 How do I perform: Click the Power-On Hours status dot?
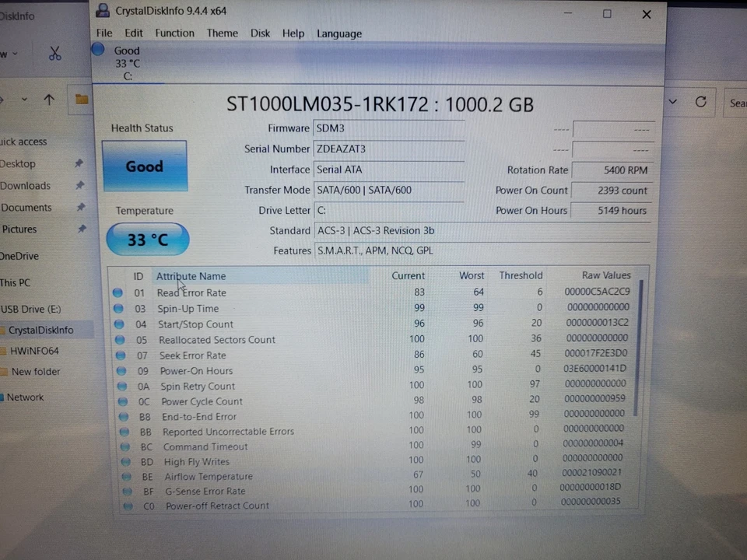pos(121,371)
